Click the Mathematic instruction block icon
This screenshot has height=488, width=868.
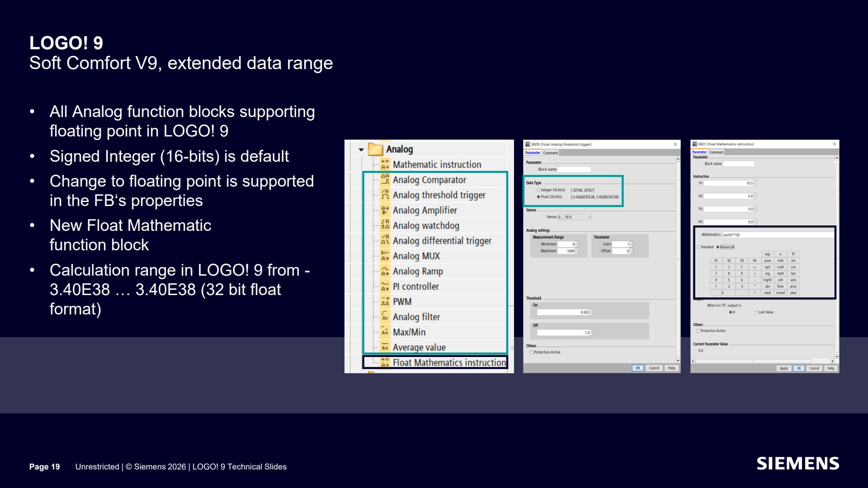click(385, 164)
